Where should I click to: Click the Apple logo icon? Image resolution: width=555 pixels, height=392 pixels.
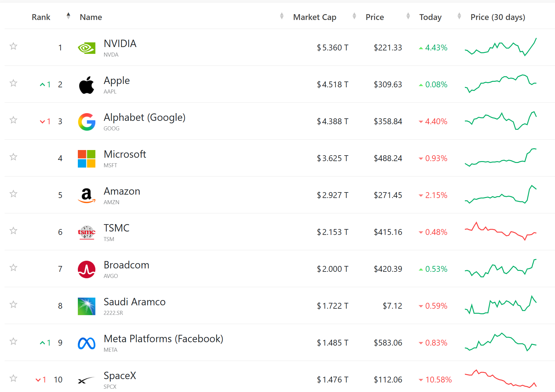coord(86,85)
